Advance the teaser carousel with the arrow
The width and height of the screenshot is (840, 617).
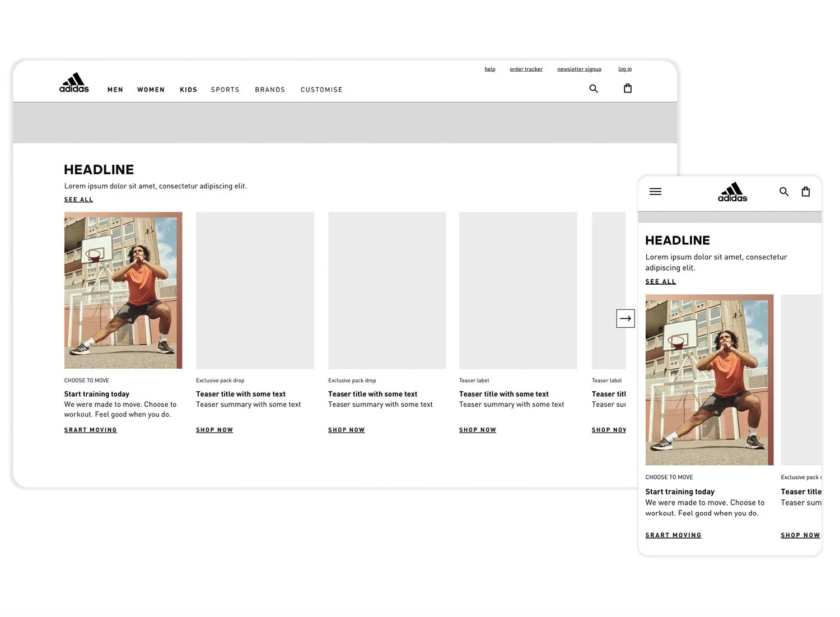click(x=626, y=318)
